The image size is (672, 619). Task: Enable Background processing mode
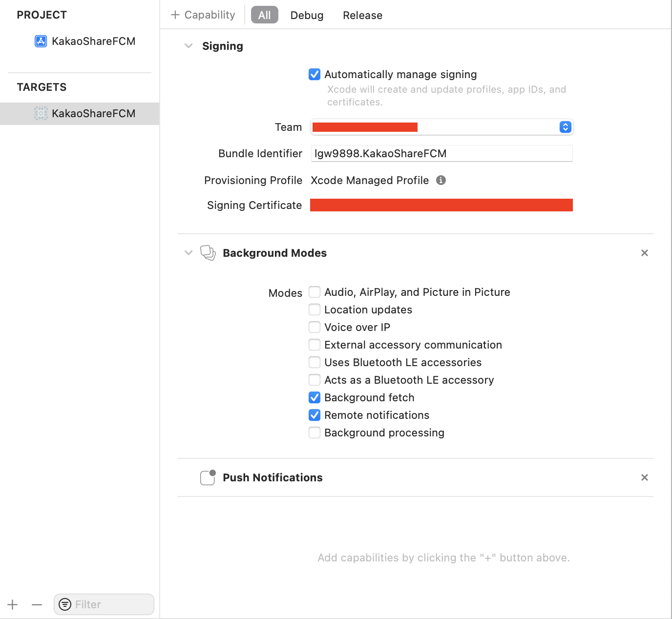tap(315, 433)
